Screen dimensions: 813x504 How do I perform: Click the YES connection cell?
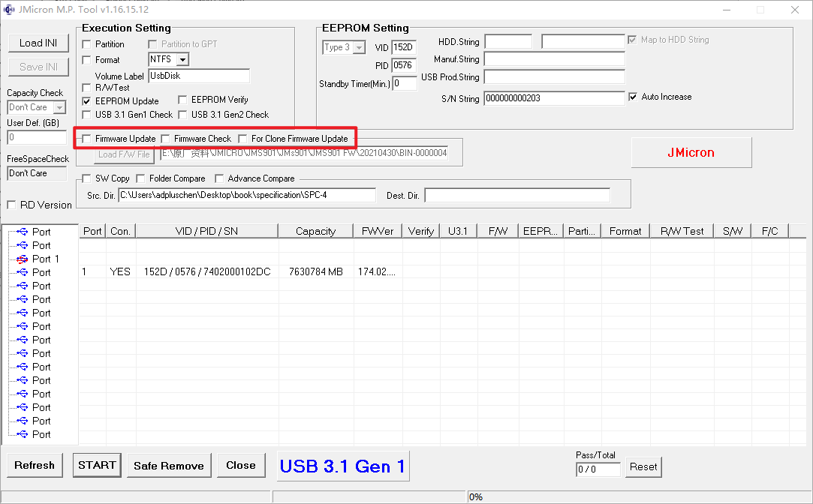120,272
